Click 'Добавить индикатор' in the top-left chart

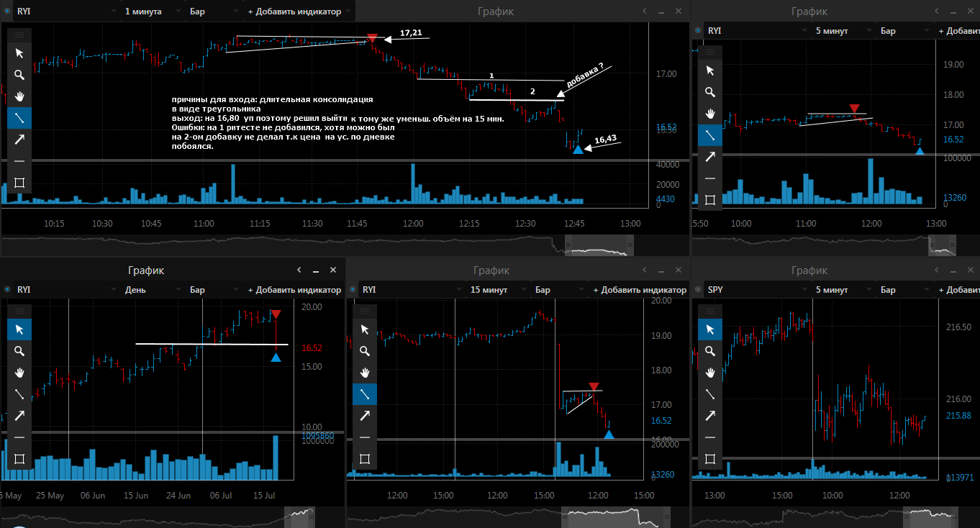299,12
